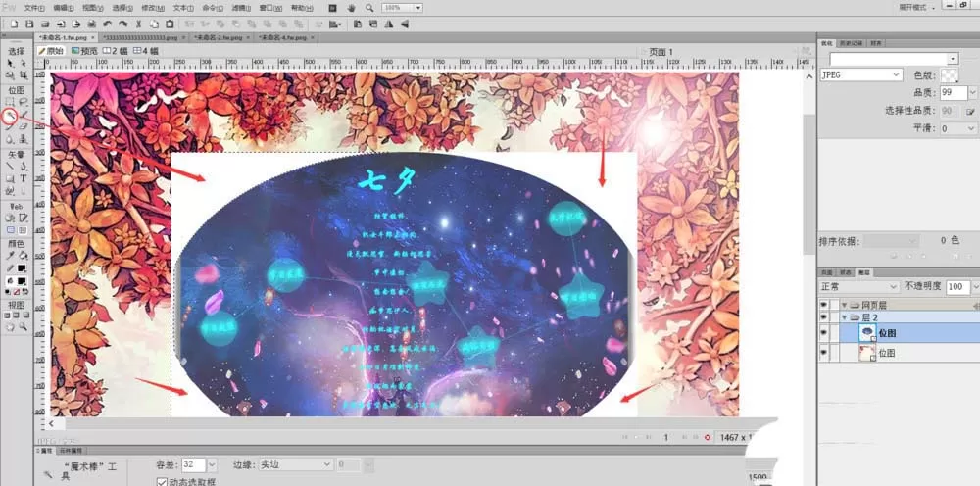980x486 pixels.
Task: Switch to the 未命名-2.fw.png document tab
Action: (221, 37)
